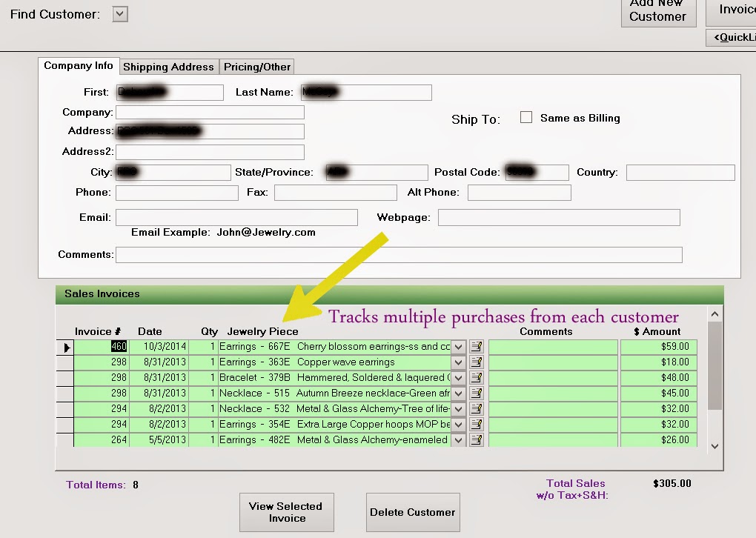Screen dimensions: 756x538
Task: Click the City field
Action: click(173, 173)
